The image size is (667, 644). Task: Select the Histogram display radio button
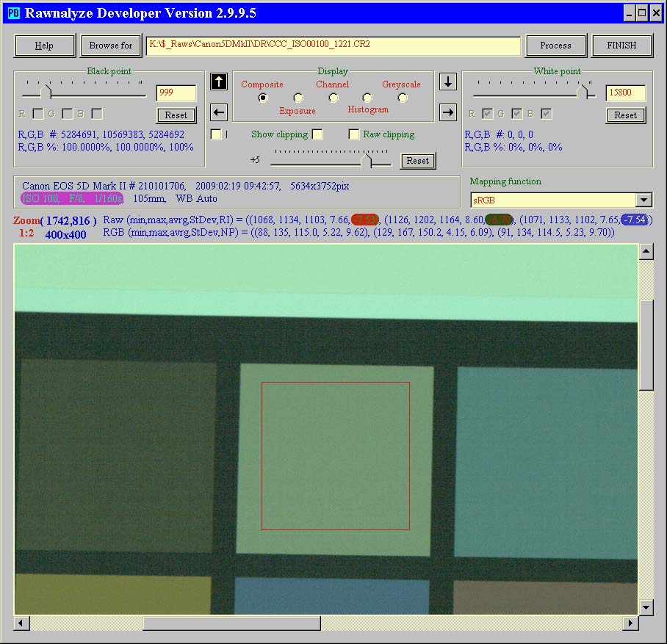tap(367, 98)
